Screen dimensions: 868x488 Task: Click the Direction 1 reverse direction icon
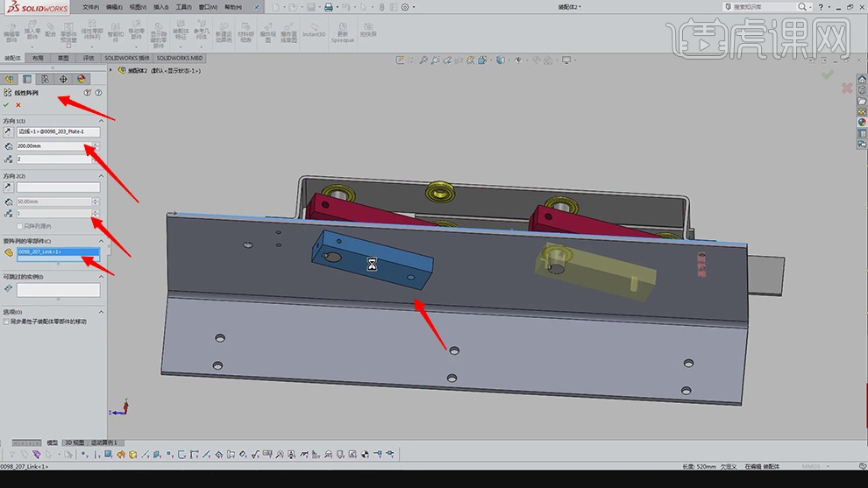[8, 132]
